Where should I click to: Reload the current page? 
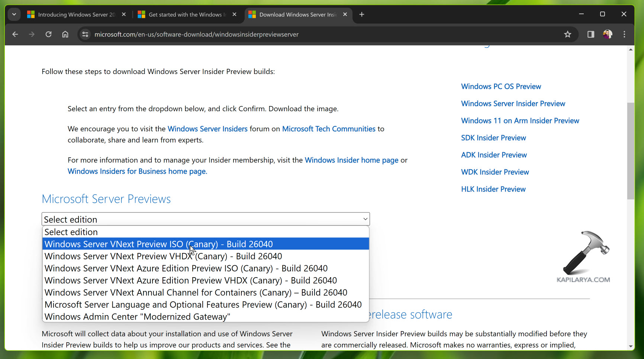pyautogui.click(x=48, y=34)
